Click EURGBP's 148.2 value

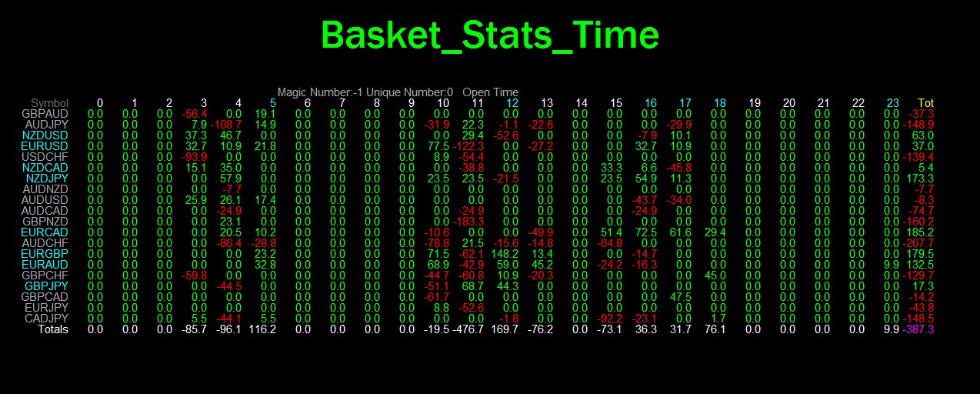pos(505,254)
